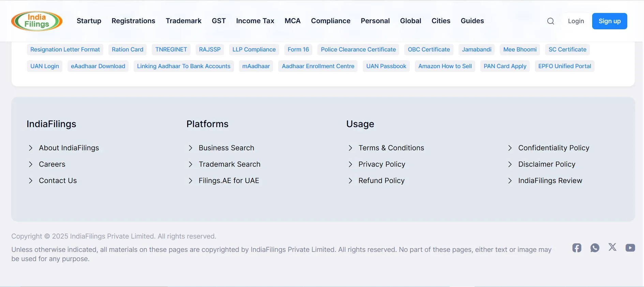Select the PAN Card Apply tag
The height and width of the screenshot is (287, 644).
point(505,66)
